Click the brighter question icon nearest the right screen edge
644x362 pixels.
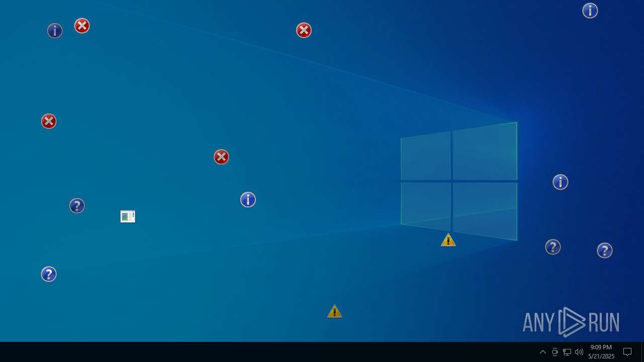click(605, 250)
